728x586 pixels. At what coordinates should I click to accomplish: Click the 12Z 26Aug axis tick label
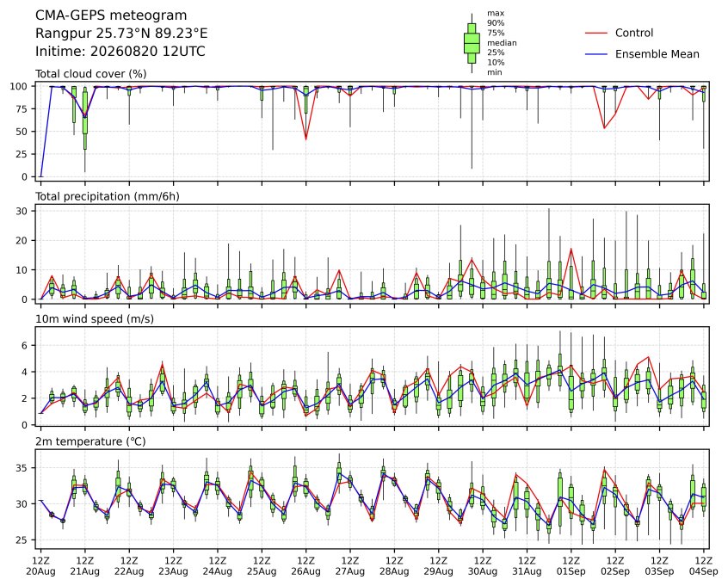306,566
